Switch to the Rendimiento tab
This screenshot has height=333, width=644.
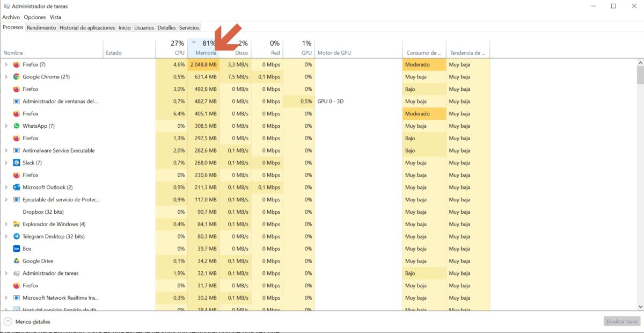[41, 27]
